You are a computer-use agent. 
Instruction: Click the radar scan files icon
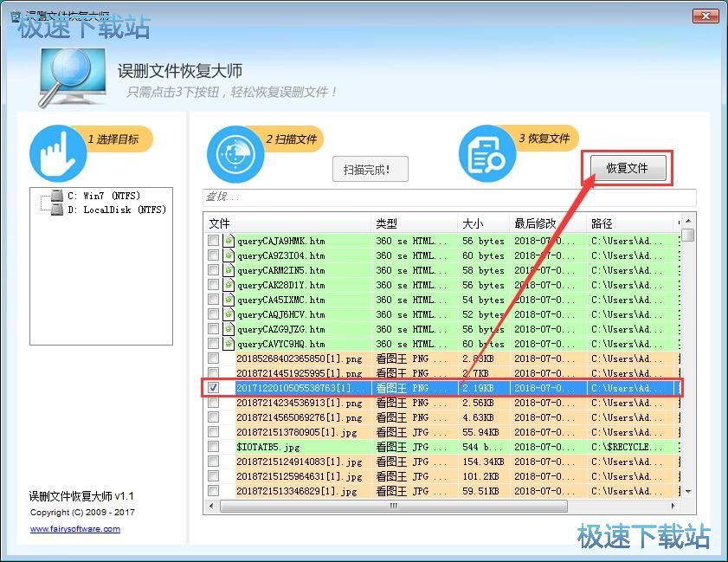pos(235,154)
